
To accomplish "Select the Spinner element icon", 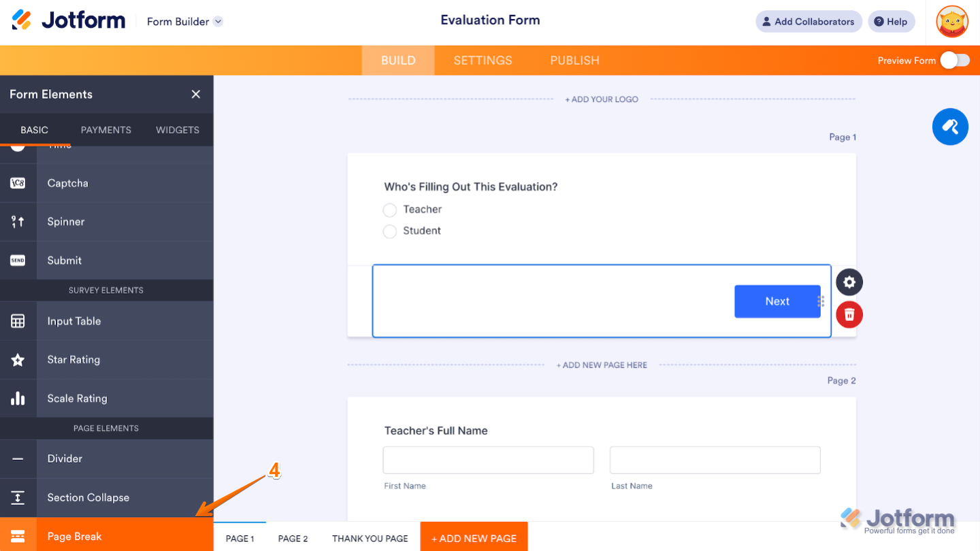I will (x=18, y=222).
